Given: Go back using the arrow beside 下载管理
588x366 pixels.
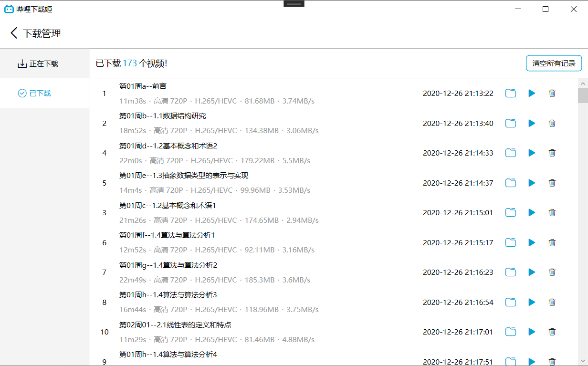Looking at the screenshot, I should click(x=14, y=33).
